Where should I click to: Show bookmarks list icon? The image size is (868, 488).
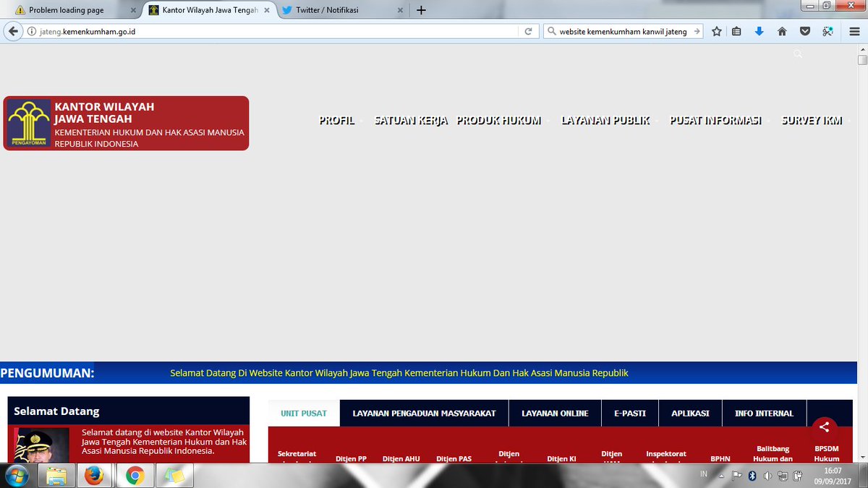736,31
